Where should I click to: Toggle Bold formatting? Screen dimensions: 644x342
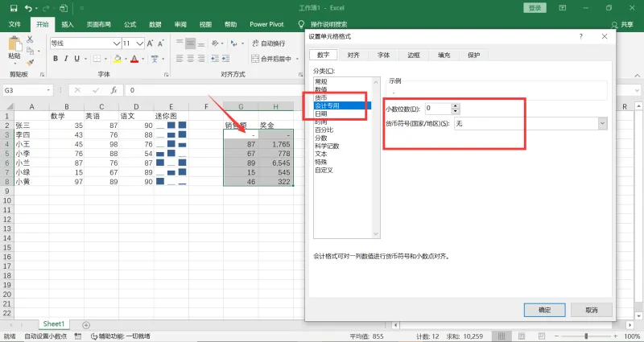pos(55,59)
